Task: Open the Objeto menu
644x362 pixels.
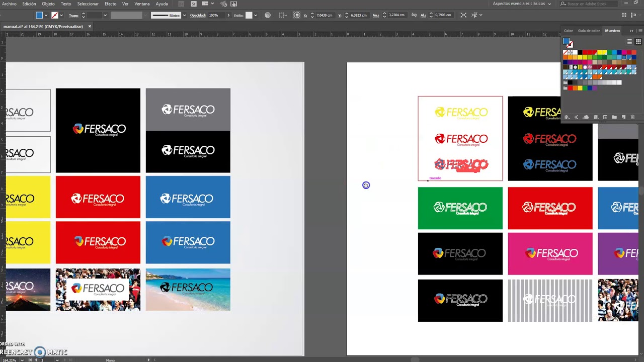Action: [48, 4]
